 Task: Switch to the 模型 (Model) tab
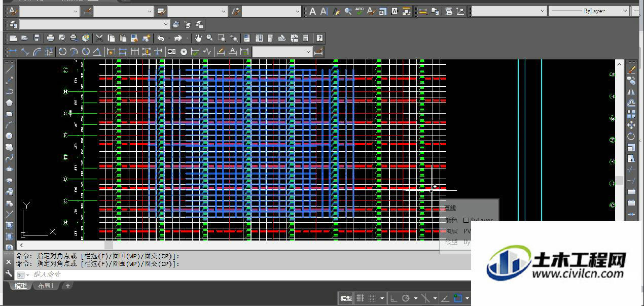point(21,286)
